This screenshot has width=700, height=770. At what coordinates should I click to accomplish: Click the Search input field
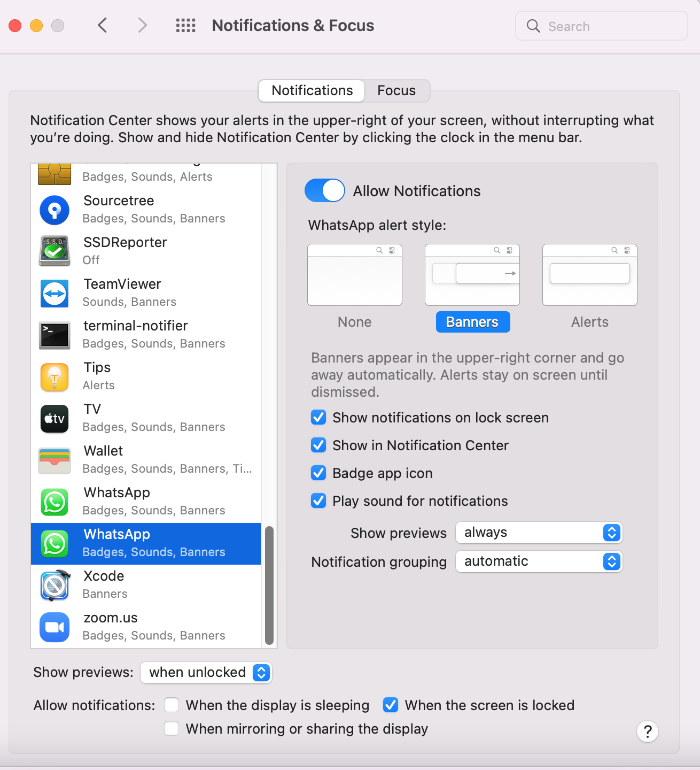tap(602, 26)
